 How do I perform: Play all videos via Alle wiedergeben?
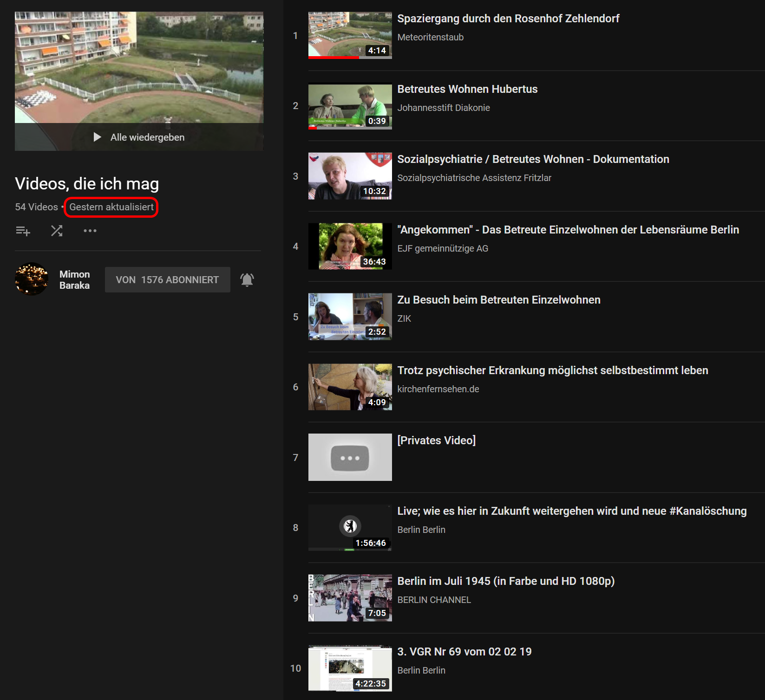pyautogui.click(x=139, y=137)
